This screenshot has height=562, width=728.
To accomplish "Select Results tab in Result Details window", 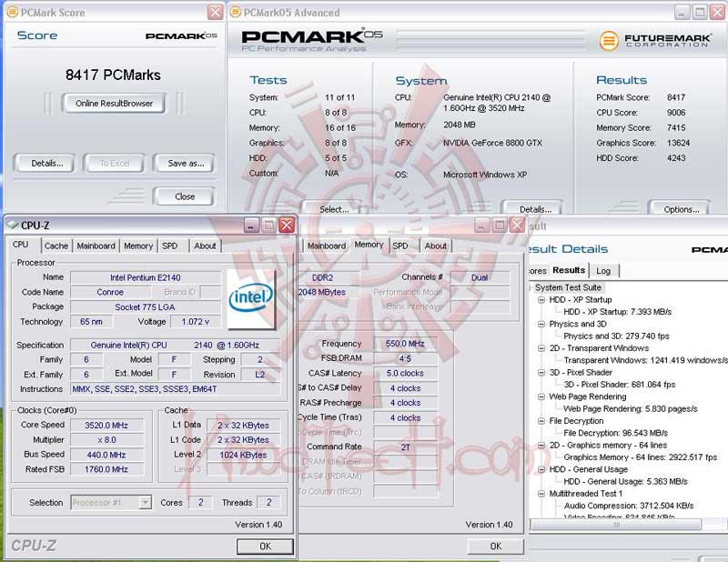I will pyautogui.click(x=568, y=270).
